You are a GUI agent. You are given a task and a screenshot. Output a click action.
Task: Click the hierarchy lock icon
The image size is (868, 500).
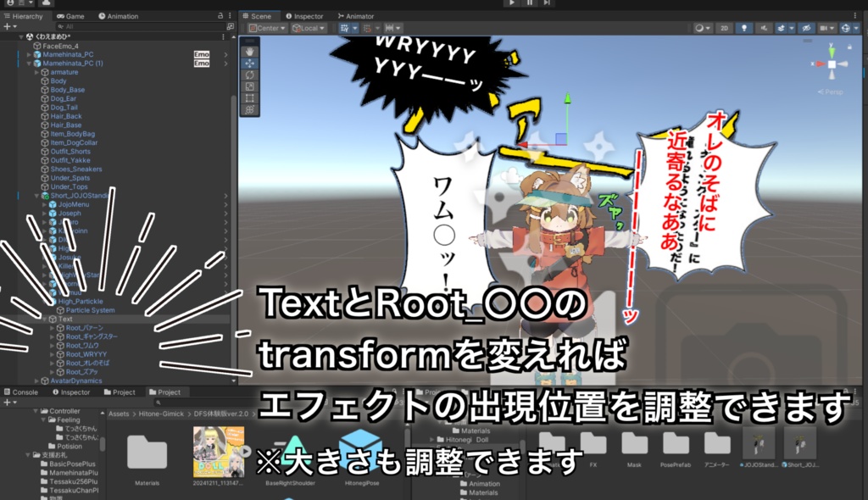pos(220,16)
